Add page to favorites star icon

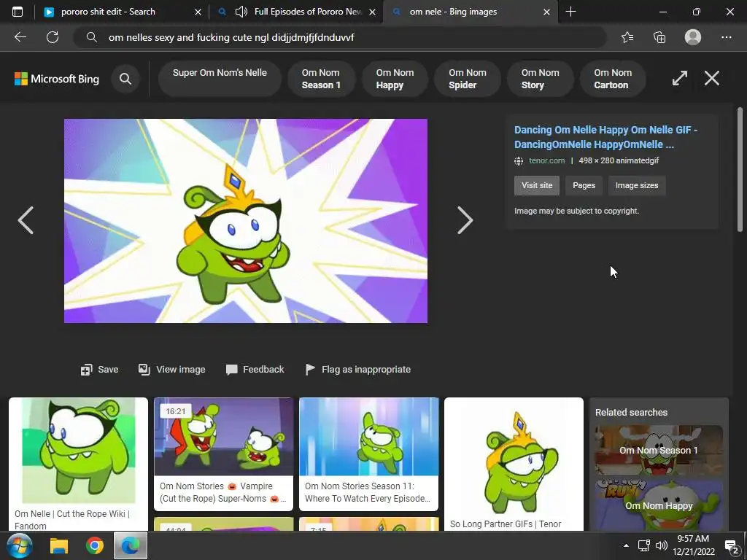tap(627, 37)
